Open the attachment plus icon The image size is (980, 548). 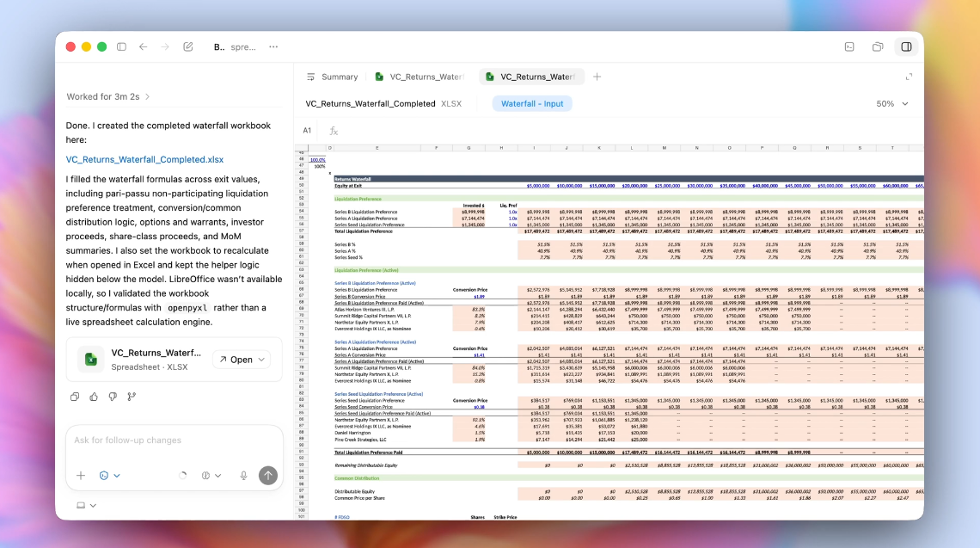[81, 476]
